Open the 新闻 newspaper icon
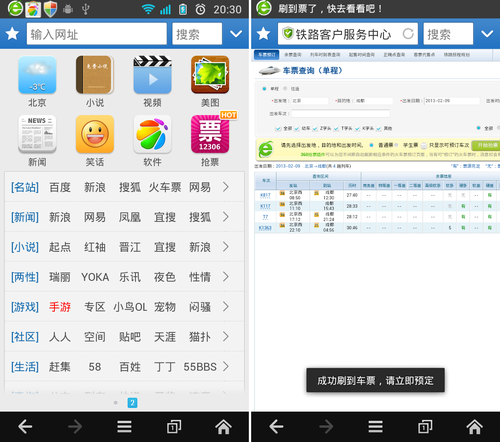500x442 pixels. [37, 134]
